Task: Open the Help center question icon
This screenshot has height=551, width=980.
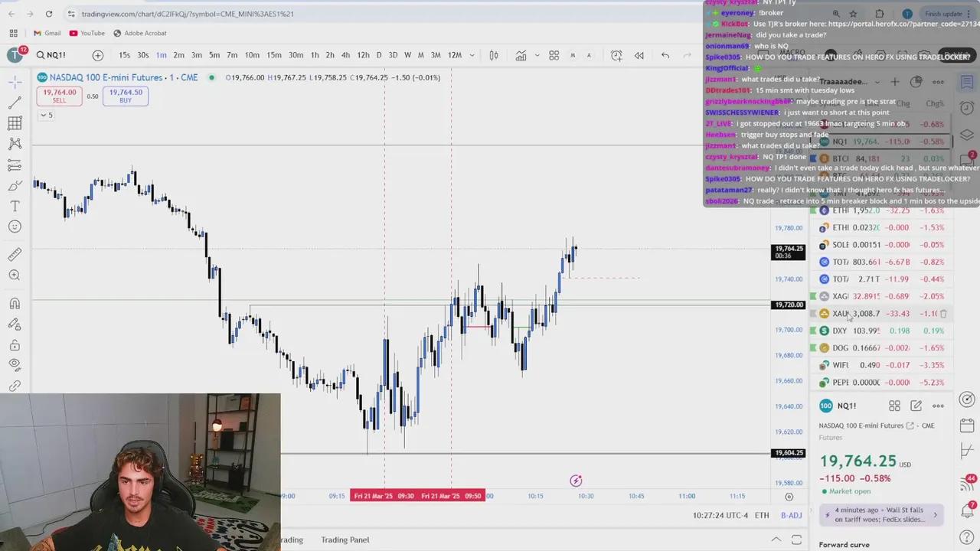Action: 967,539
